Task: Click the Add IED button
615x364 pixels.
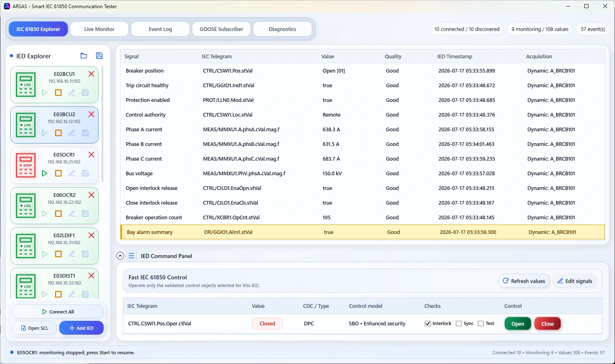Action: 81,328
